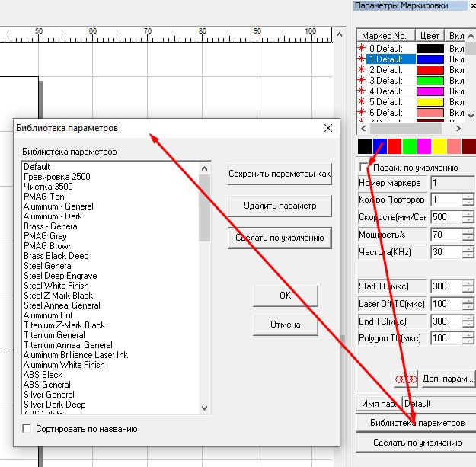The height and width of the screenshot is (467, 476).
Task: Decrease Мощность% value with the down arrow
Action: 468,238
